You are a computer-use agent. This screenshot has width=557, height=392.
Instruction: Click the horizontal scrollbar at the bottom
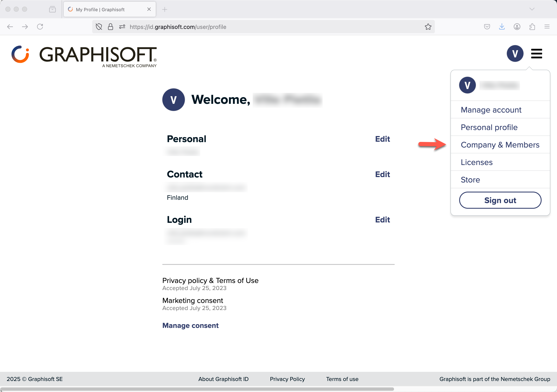tap(197, 389)
